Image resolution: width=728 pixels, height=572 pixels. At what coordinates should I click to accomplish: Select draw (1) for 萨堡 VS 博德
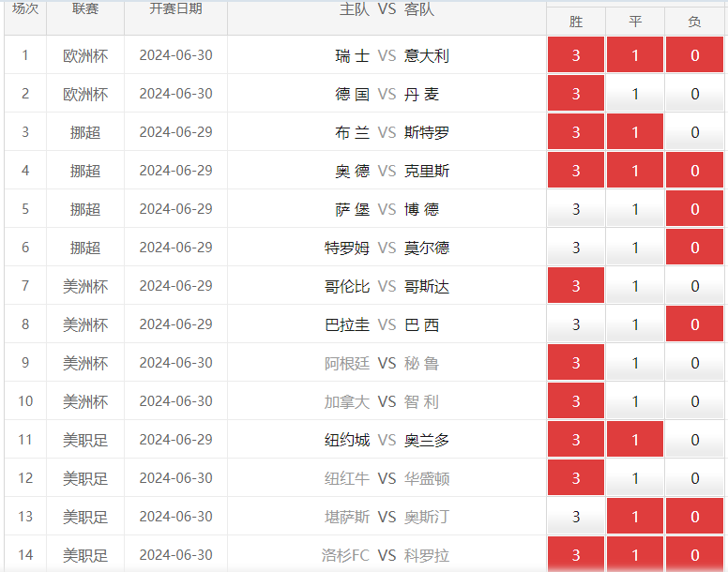(635, 209)
